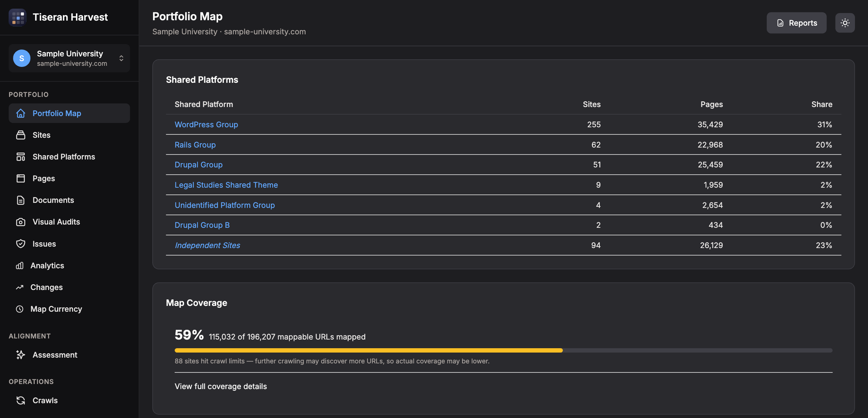Click the Tiseran Harvest logo icon
This screenshot has width=868, height=418.
pos(17,17)
